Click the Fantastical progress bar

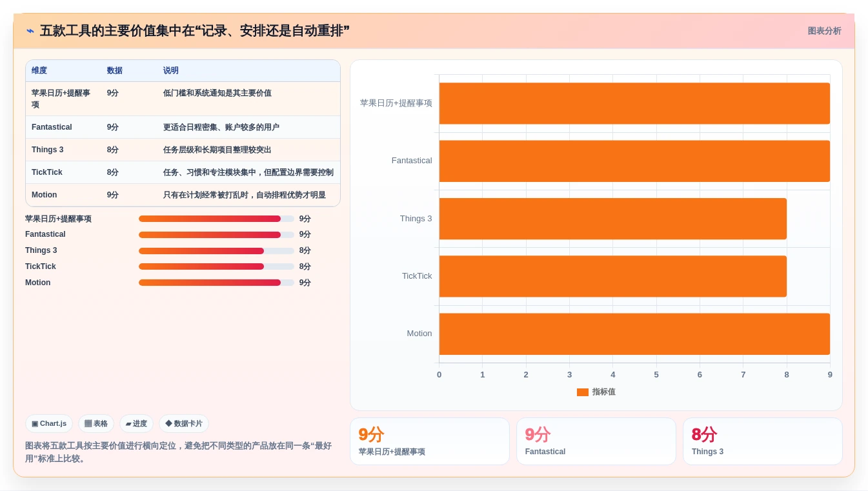click(216, 235)
